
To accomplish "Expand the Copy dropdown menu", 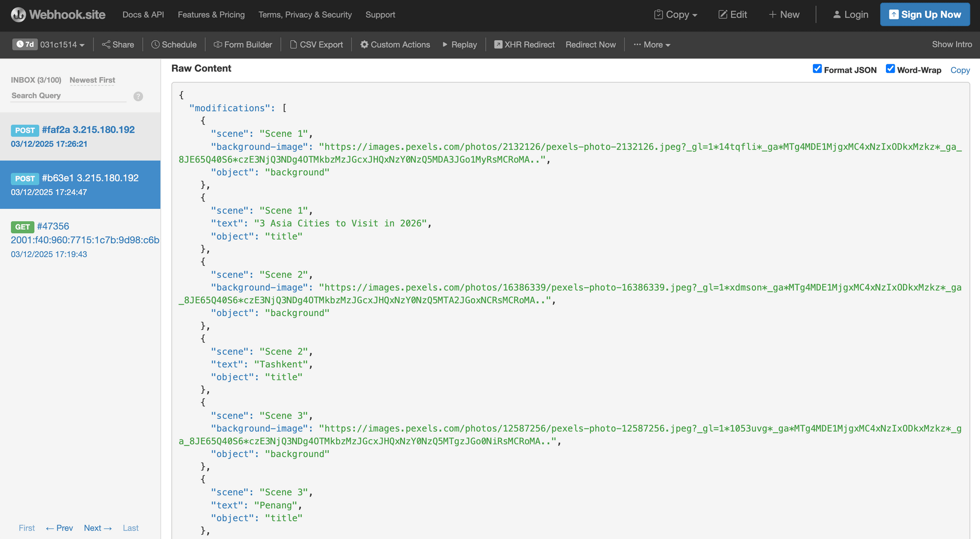I will (x=676, y=15).
